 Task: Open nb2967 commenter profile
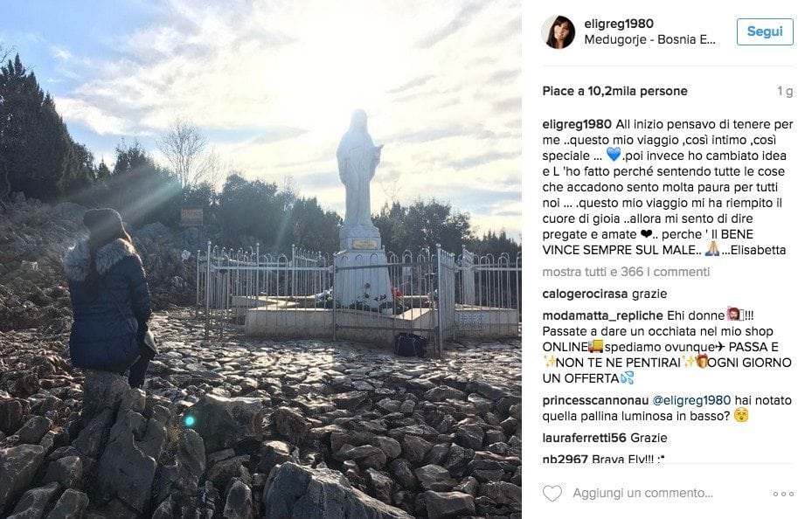[x=565, y=459]
